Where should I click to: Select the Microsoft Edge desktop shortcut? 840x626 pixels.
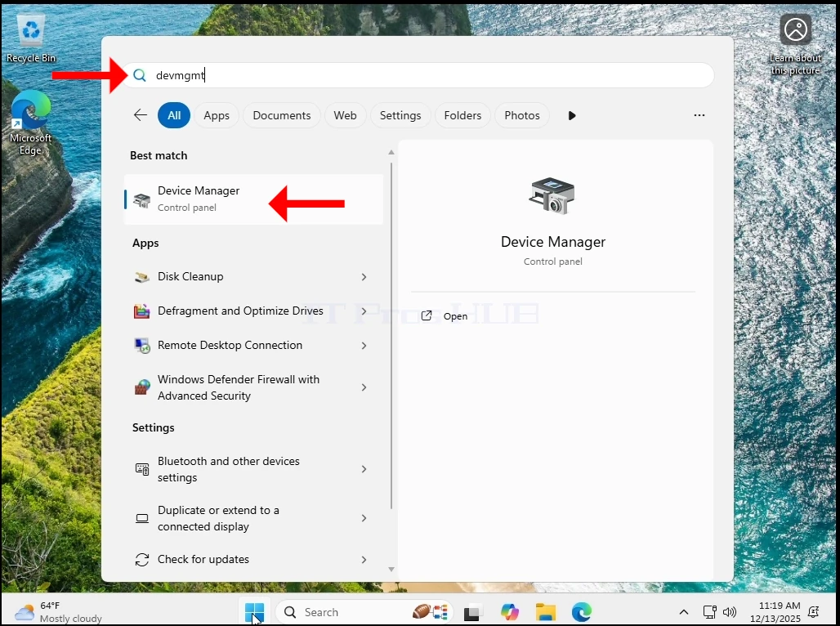pos(30,123)
